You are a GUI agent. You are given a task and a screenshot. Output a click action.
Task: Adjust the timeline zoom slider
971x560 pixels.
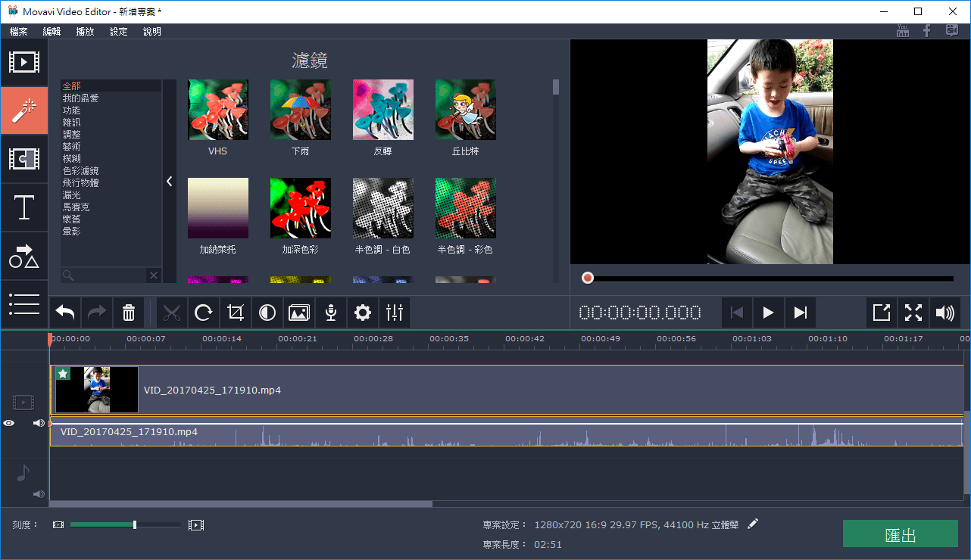[x=134, y=524]
